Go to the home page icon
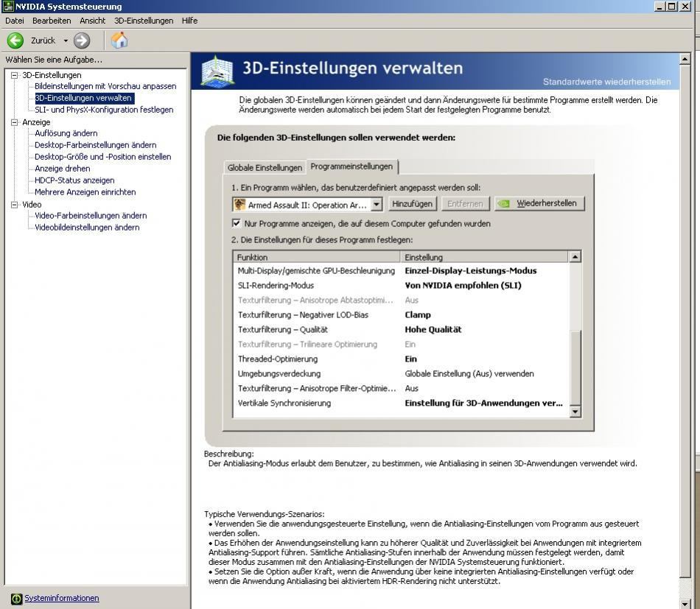Image resolution: width=700 pixels, height=609 pixels. pos(119,41)
